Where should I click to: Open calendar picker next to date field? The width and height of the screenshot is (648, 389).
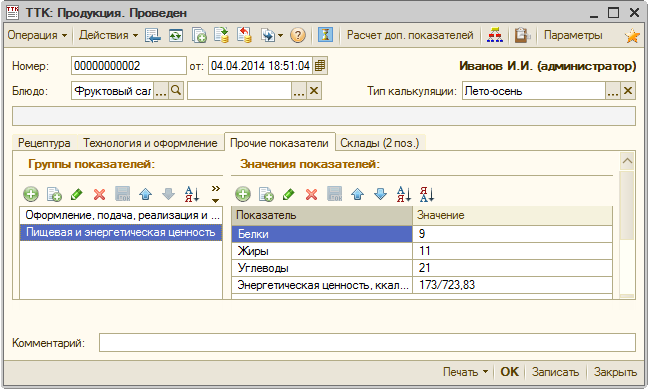320,66
